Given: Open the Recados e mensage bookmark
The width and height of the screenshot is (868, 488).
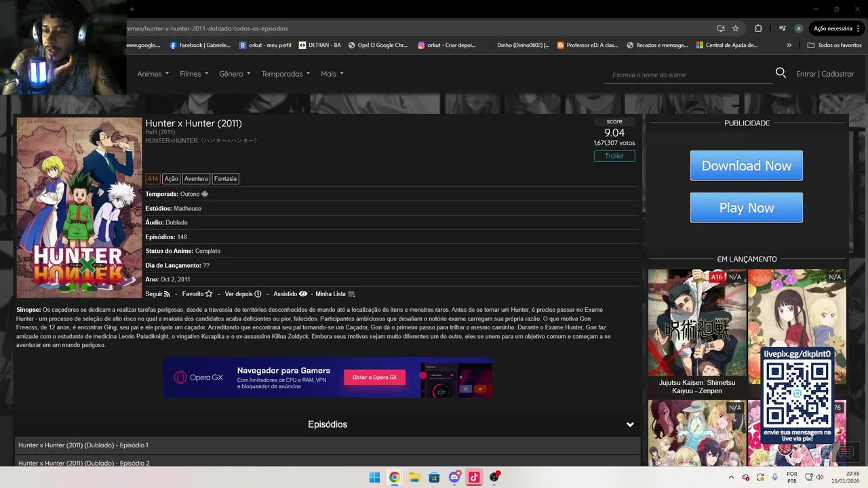Looking at the screenshot, I should click(657, 45).
